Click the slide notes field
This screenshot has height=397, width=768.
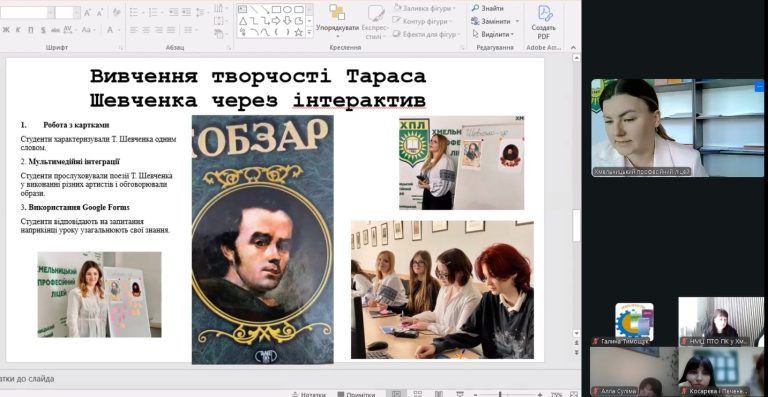click(x=289, y=378)
